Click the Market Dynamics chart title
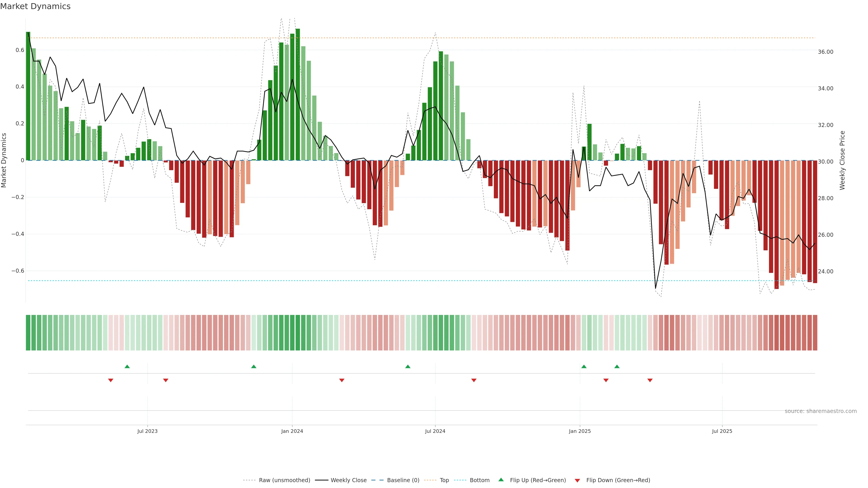 coord(35,6)
